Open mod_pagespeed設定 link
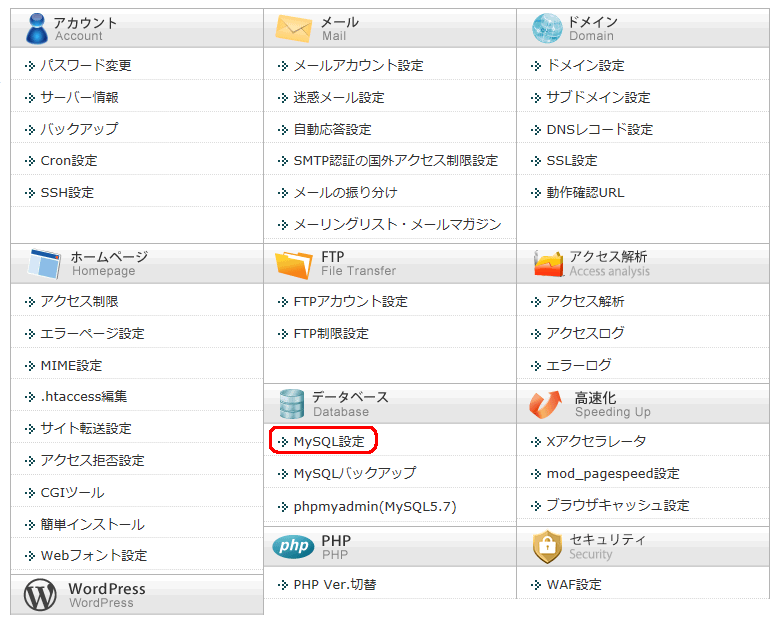This screenshot has height=623, width=781. [x=613, y=474]
